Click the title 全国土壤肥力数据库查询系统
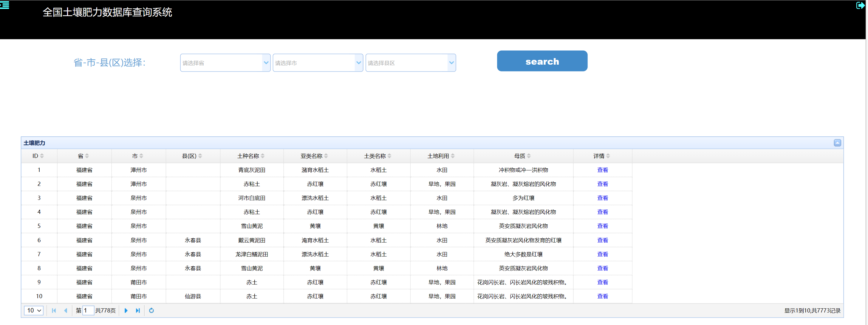This screenshot has height=325, width=868. pos(107,13)
